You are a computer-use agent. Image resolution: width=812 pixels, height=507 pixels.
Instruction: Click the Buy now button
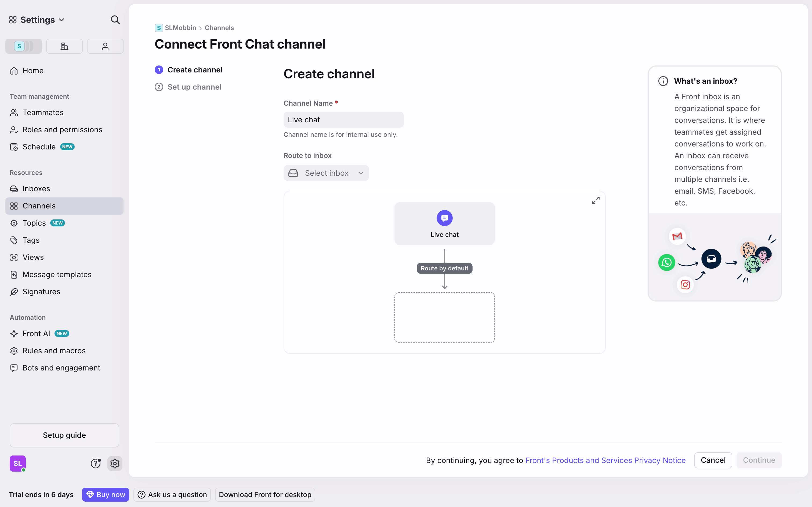pos(106,495)
